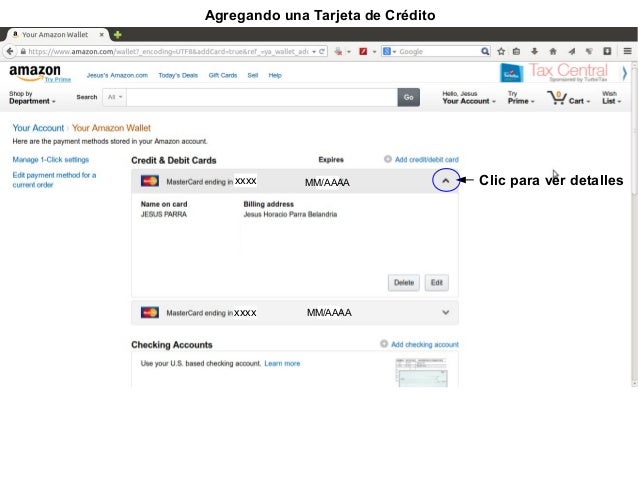Click the next arrow beside Tax Central
This screenshot has height=479, width=638.
(x=624, y=73)
